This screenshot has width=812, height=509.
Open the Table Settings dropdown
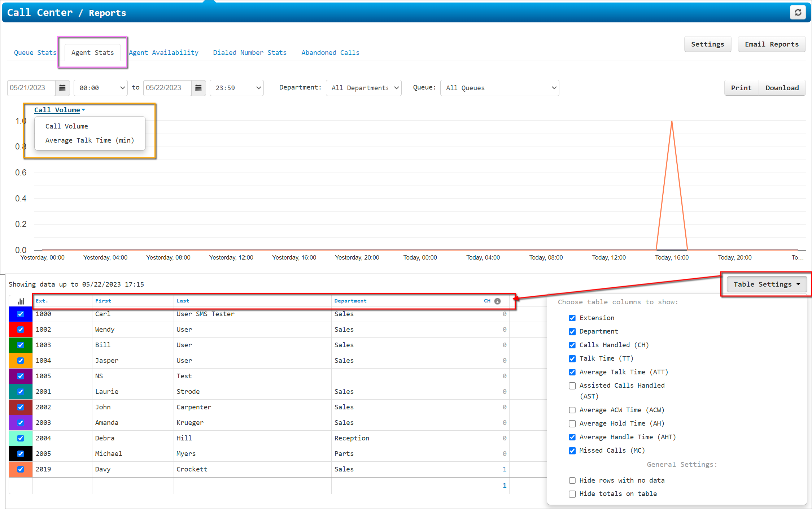tap(767, 284)
